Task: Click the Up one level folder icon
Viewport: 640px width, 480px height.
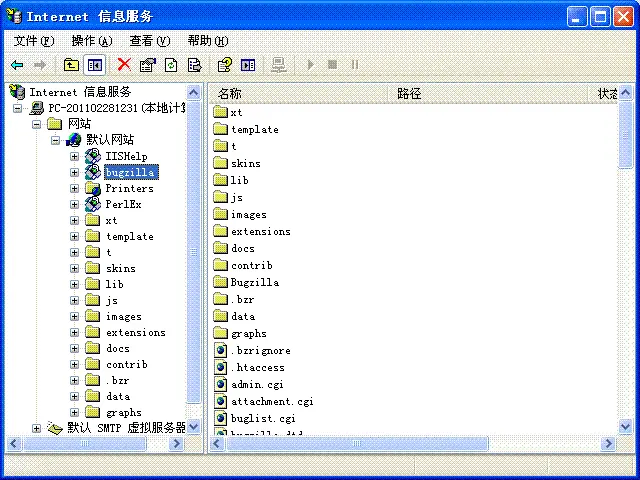Action: point(71,65)
